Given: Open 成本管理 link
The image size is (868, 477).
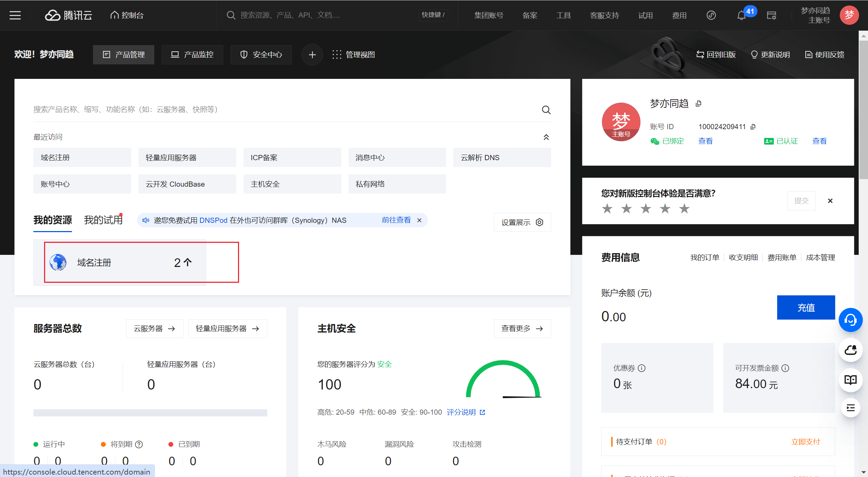Looking at the screenshot, I should 820,258.
